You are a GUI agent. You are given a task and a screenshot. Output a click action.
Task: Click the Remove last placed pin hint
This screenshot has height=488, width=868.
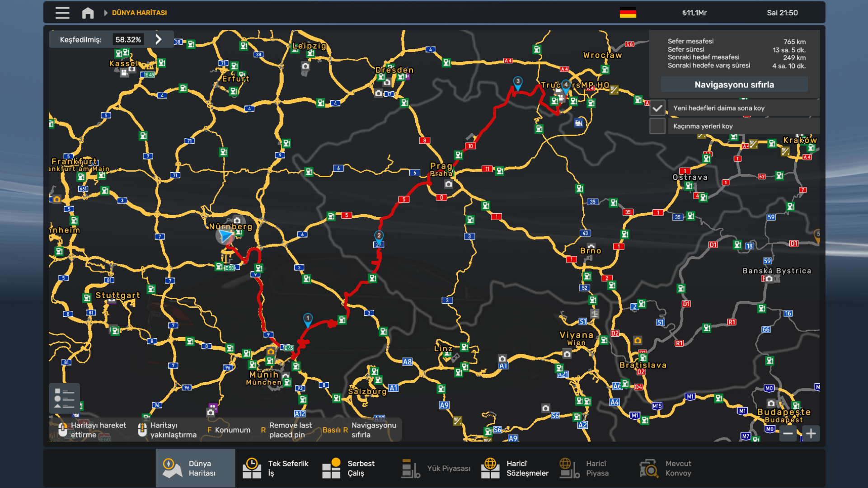coord(286,430)
